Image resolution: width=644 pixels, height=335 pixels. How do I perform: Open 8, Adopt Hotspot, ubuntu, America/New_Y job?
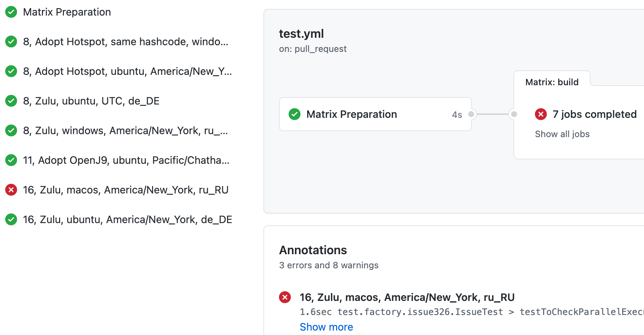click(127, 71)
